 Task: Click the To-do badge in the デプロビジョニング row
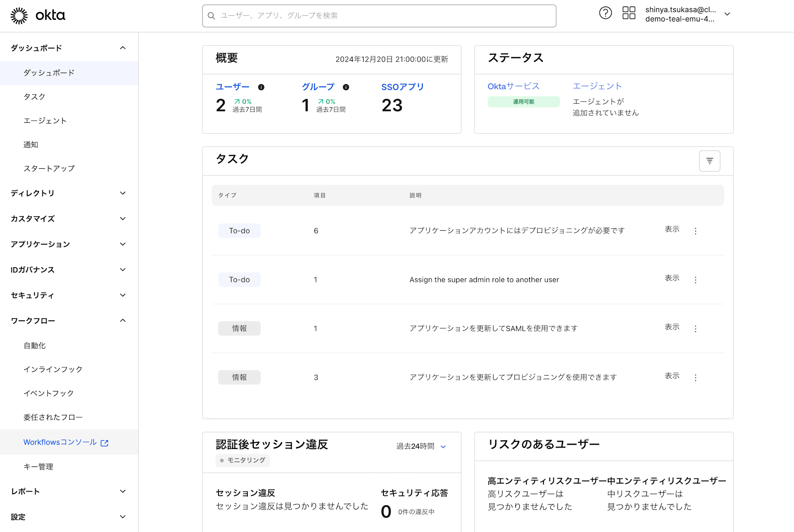[x=239, y=231]
